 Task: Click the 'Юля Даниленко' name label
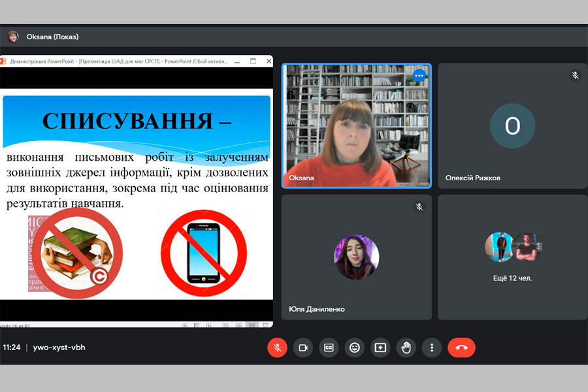316,309
